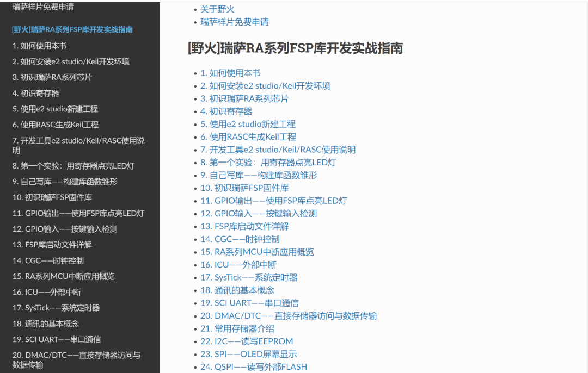This screenshot has width=588, height=373.
Task: Follow main link 14. CGC——时钟控制
Action: 240,239
